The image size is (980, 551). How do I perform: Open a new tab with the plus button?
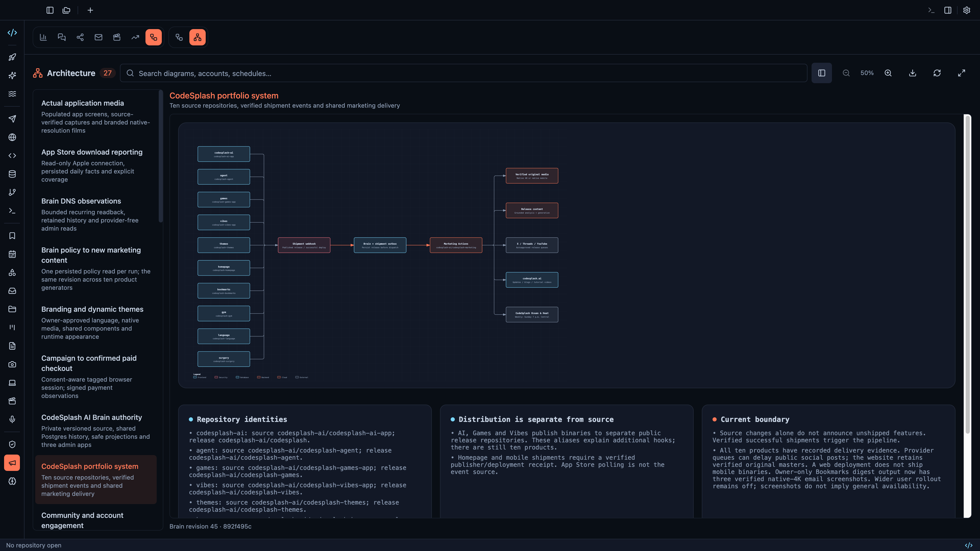point(90,10)
